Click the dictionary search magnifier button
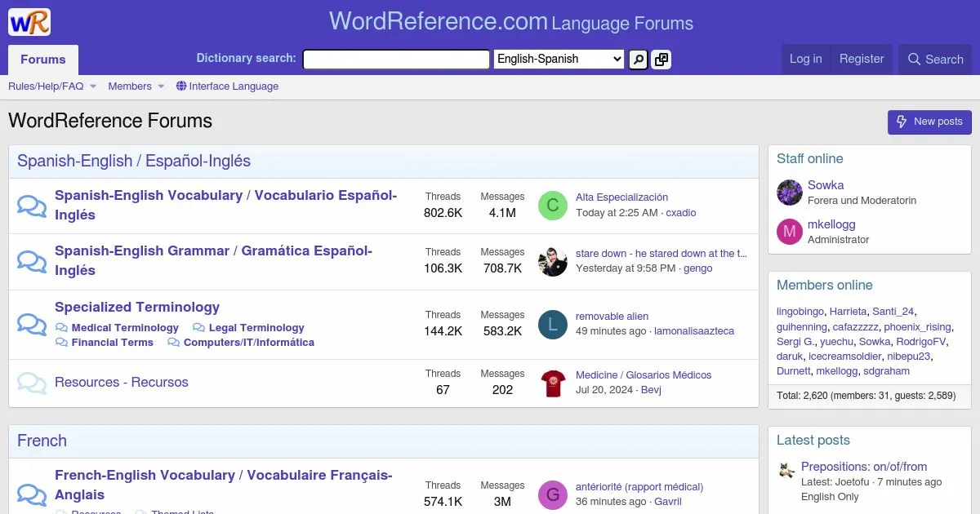This screenshot has height=514, width=980. click(638, 59)
